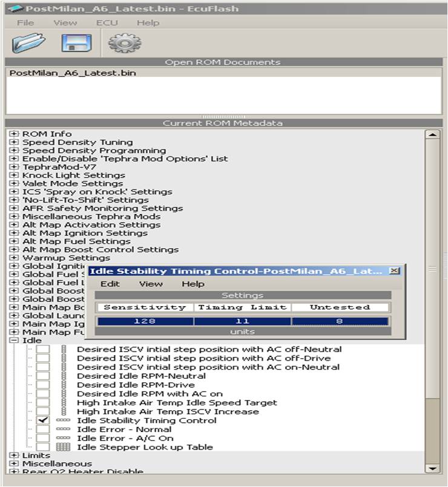Expand TephraMod-V7 node
448x487 pixels.
(14, 167)
